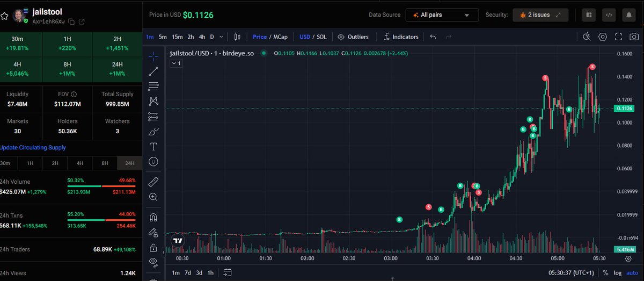
Task: Switch chart to Price view
Action: point(260,37)
